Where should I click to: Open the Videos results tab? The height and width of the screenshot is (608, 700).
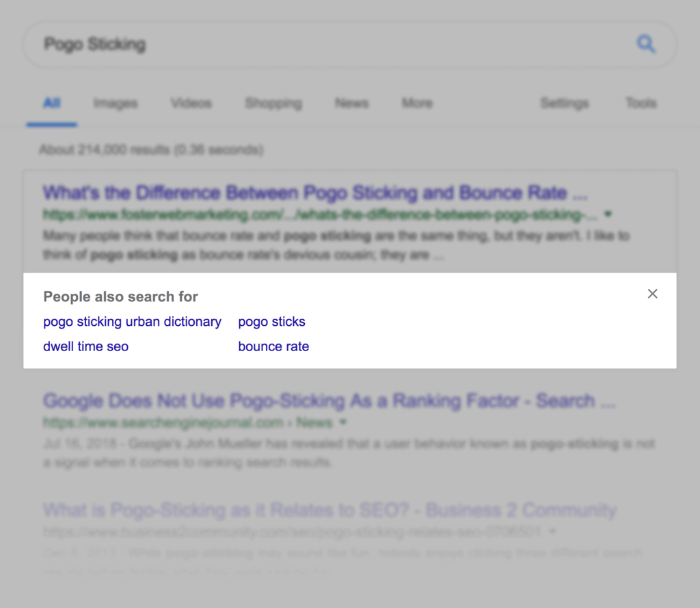191,103
